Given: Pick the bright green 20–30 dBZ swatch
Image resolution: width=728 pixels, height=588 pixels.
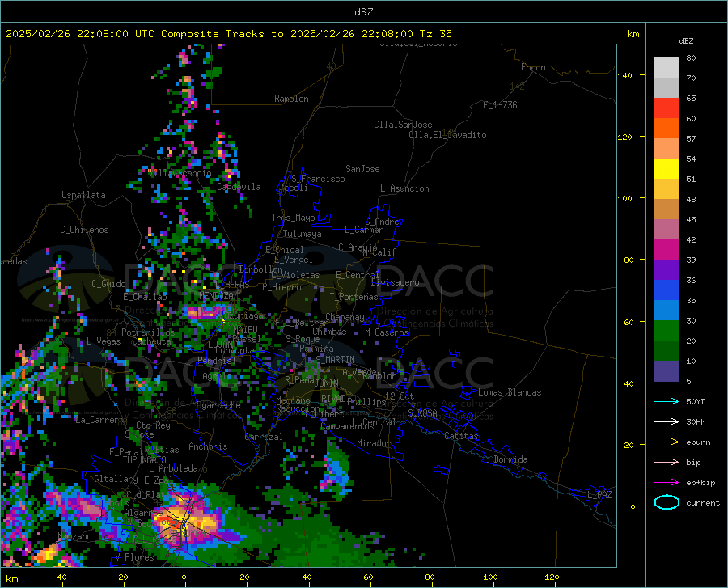Looking at the screenshot, I should pyautogui.click(x=667, y=331).
